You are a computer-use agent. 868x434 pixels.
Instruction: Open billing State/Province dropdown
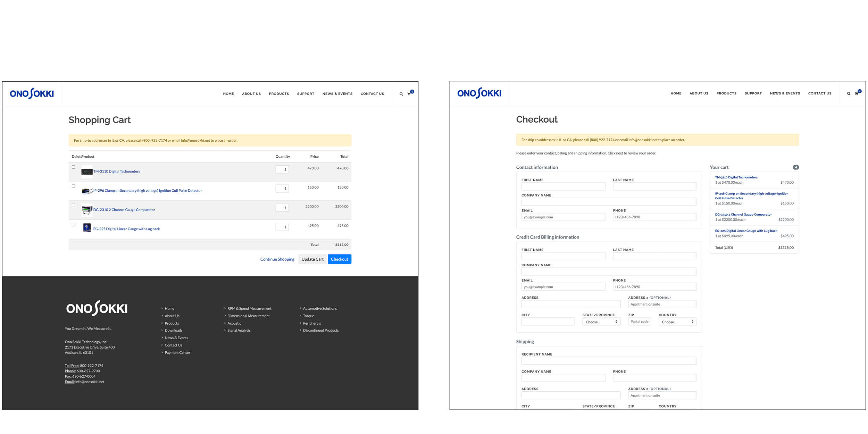pyautogui.click(x=601, y=322)
